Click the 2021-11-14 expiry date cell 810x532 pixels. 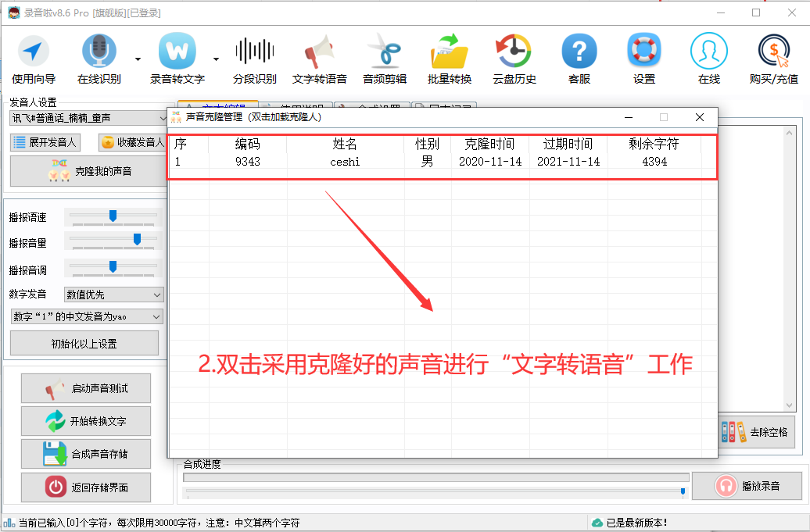pos(568,162)
